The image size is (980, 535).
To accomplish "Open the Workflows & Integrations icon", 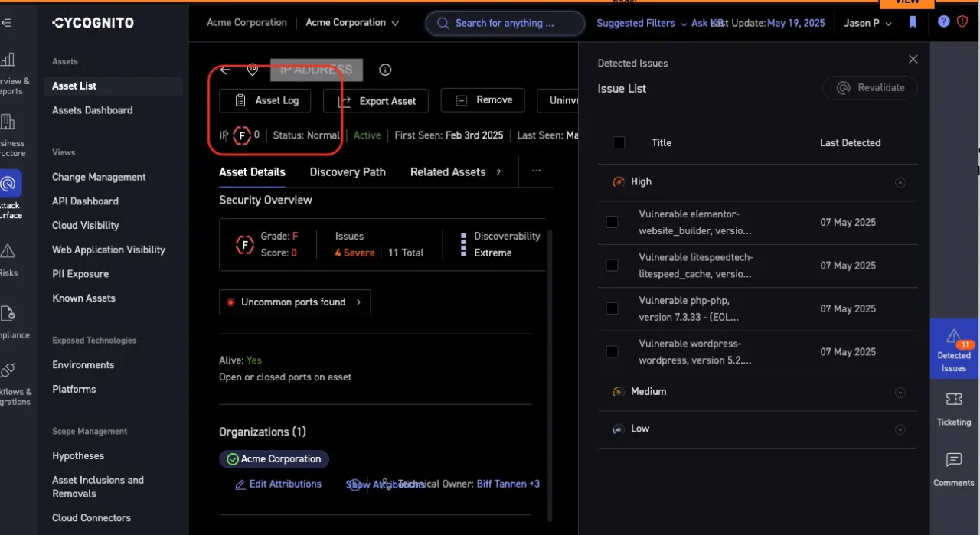I will click(8, 370).
